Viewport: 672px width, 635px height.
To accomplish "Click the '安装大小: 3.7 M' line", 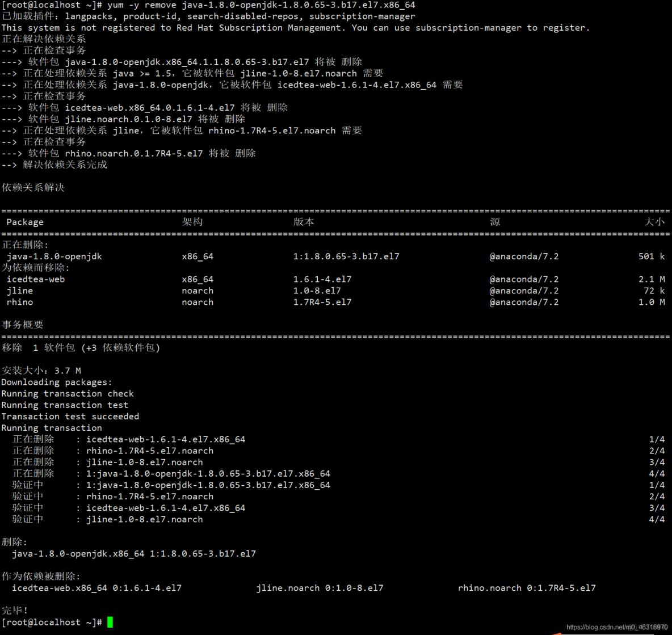I will [41, 371].
